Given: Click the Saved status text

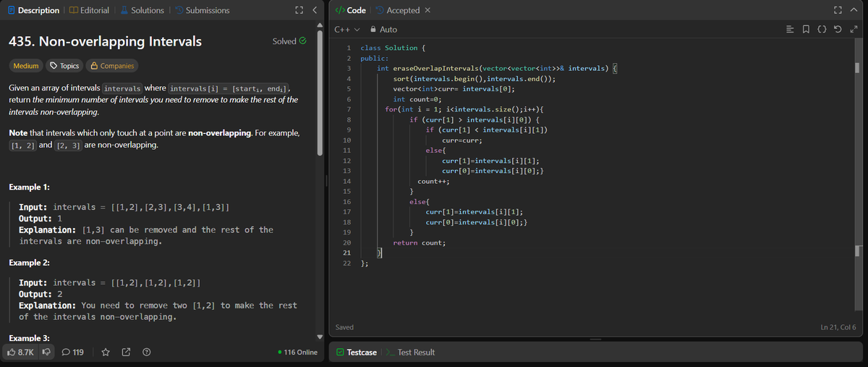Looking at the screenshot, I should click(x=345, y=328).
